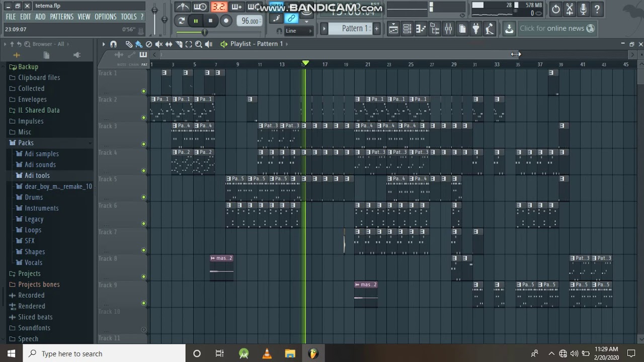Open the FILE menu
644x362 pixels.
(x=11, y=17)
